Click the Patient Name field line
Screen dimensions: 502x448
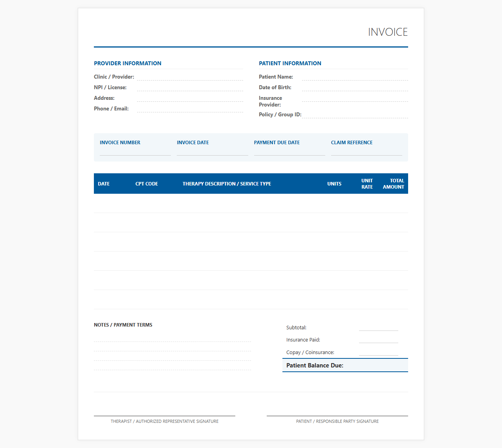[x=355, y=77]
